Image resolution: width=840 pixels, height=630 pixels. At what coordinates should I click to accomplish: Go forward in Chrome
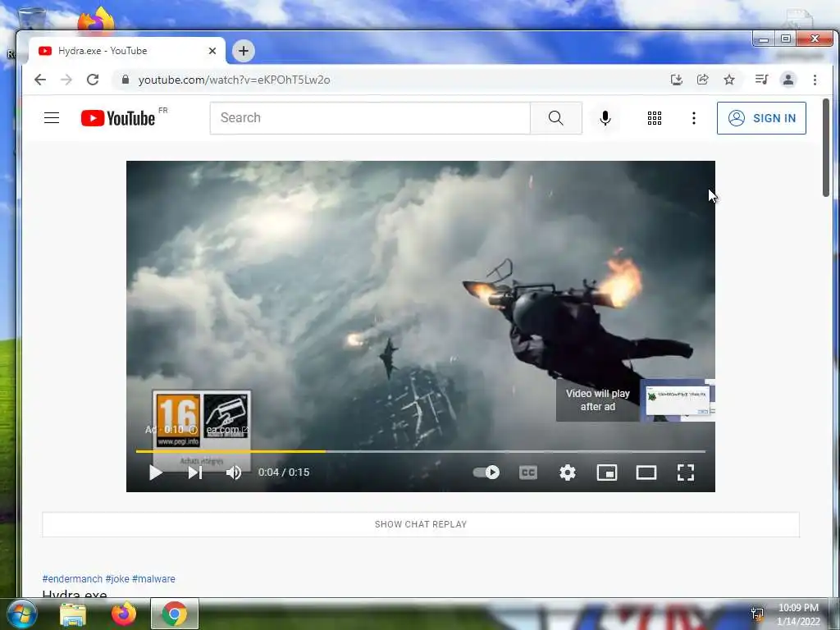tap(66, 80)
